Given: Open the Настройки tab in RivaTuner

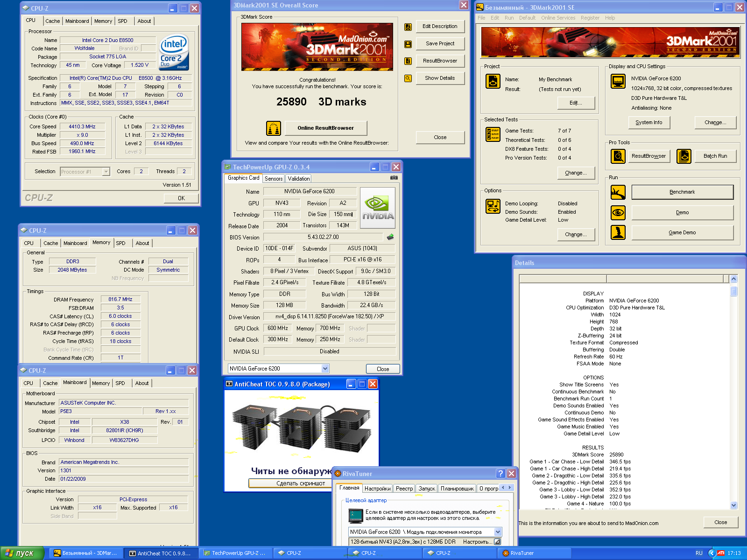Looking at the screenshot, I should [x=377, y=489].
